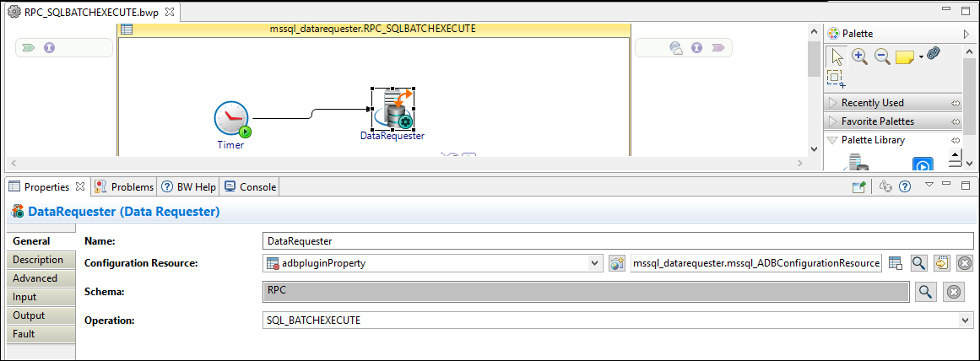Open the adbpluginProperty module property dropdown
This screenshot has height=361, width=980.
click(593, 263)
